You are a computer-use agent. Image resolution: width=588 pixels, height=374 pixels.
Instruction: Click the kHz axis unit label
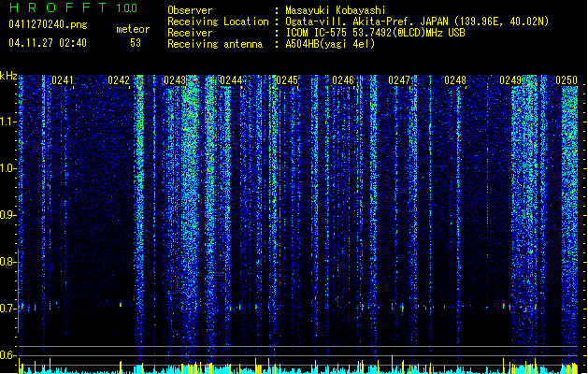[8, 76]
